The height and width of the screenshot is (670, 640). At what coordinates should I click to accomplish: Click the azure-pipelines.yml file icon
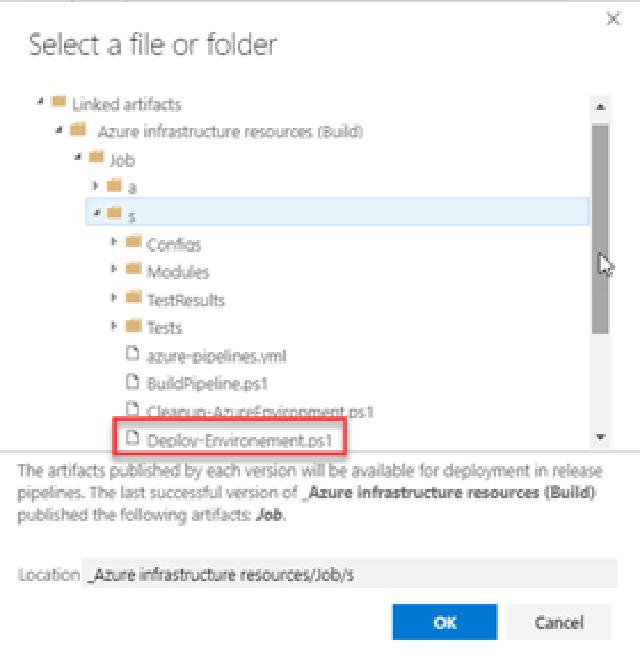(133, 354)
